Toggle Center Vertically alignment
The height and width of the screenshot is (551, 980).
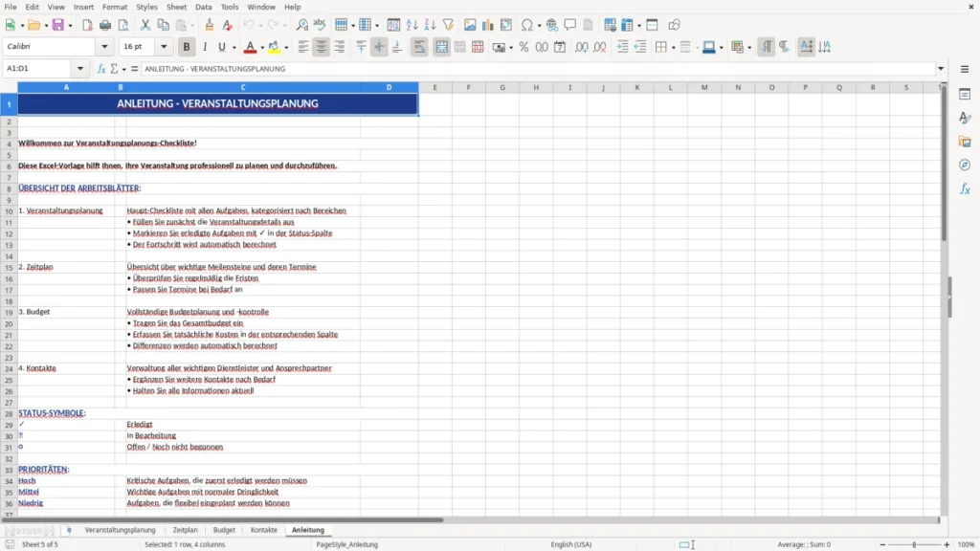(379, 47)
